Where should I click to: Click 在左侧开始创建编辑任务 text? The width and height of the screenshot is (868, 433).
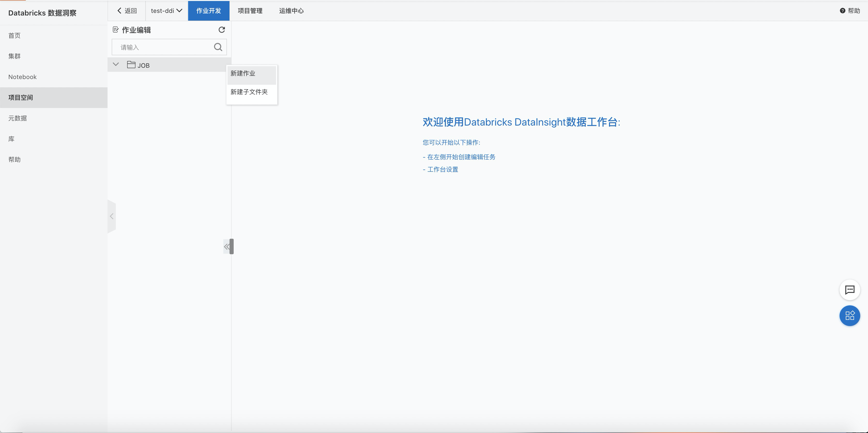coord(461,157)
